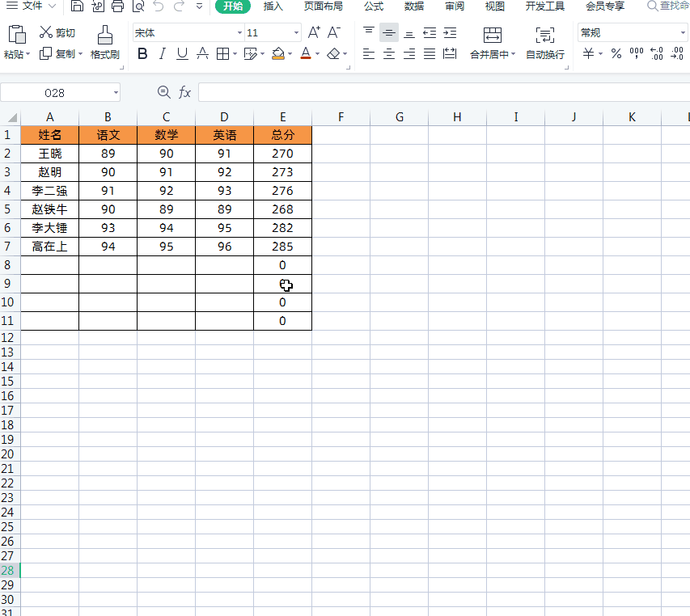The width and height of the screenshot is (690, 616).
Task: Select Top Align icon
Action: (x=369, y=32)
